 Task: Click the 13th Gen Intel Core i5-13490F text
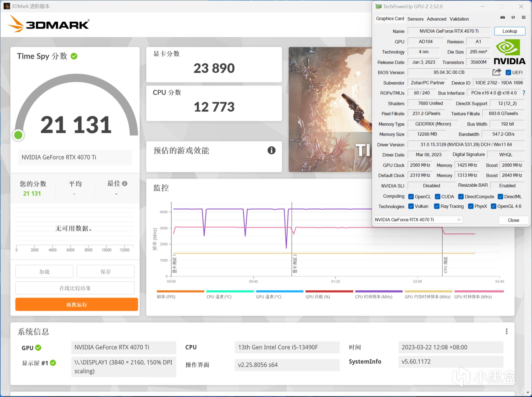click(x=278, y=347)
